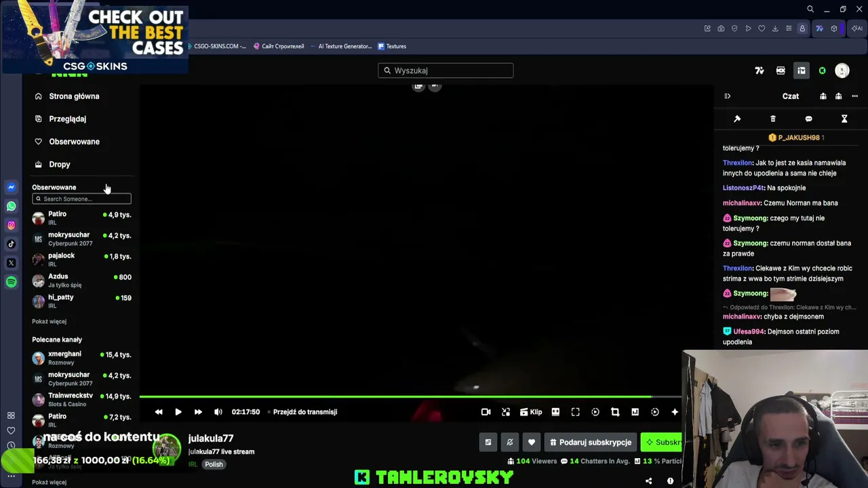Click Przejdź do transmisji to go live
Image resolution: width=868 pixels, height=488 pixels.
click(x=305, y=412)
